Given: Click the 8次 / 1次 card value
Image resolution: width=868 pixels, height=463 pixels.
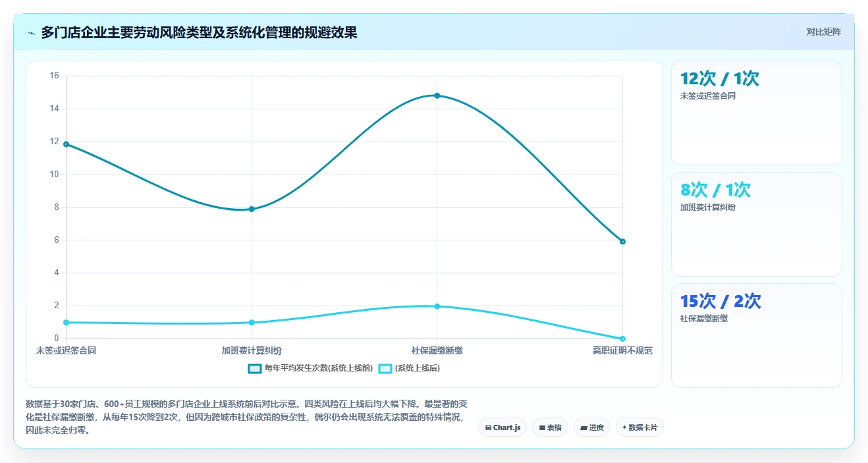Looking at the screenshot, I should 715,190.
